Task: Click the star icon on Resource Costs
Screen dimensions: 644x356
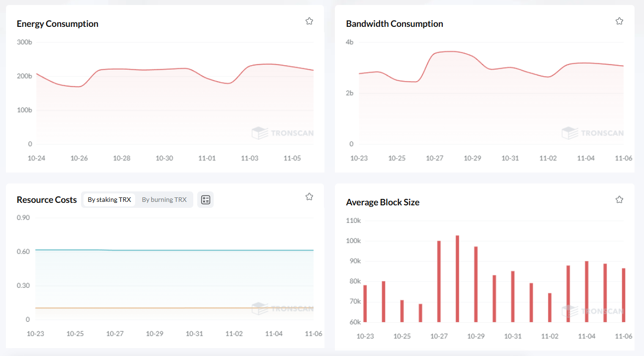Action: click(309, 196)
